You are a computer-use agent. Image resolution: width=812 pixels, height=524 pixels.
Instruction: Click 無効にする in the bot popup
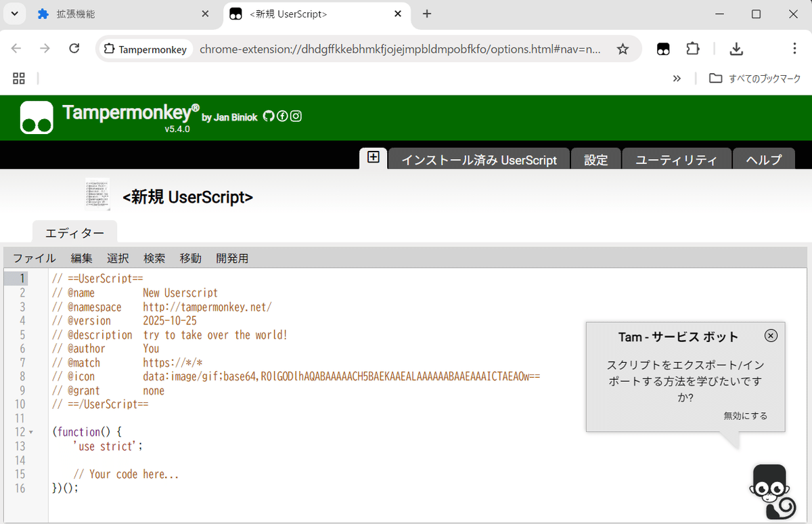point(745,416)
